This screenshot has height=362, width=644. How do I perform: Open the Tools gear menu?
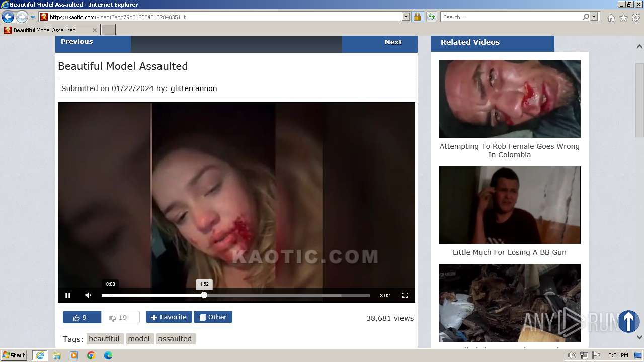point(636,18)
